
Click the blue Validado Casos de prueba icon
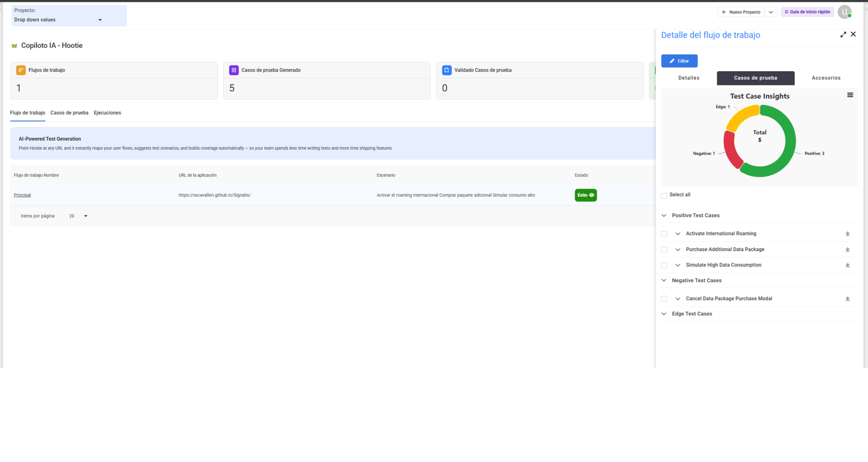point(446,70)
